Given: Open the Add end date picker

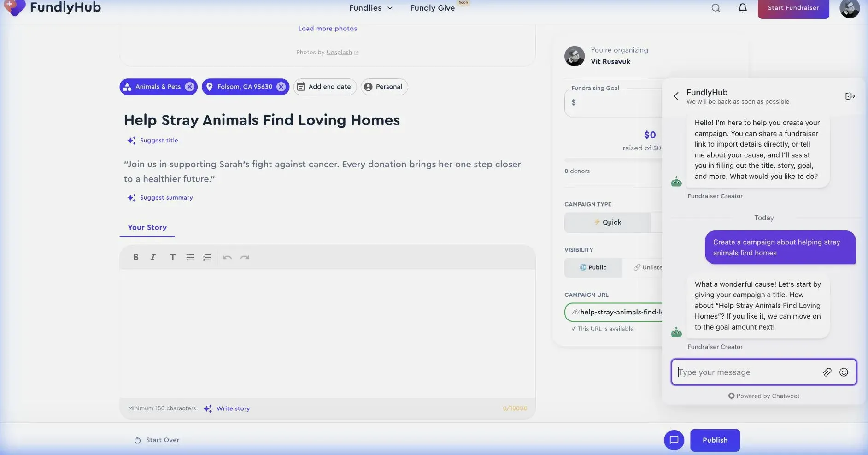Looking at the screenshot, I should (x=324, y=87).
